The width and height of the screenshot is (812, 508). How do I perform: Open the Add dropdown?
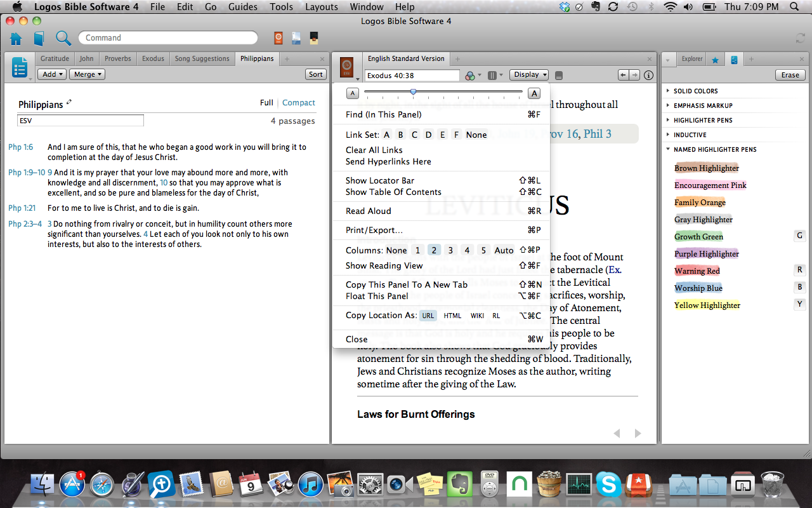(53, 74)
